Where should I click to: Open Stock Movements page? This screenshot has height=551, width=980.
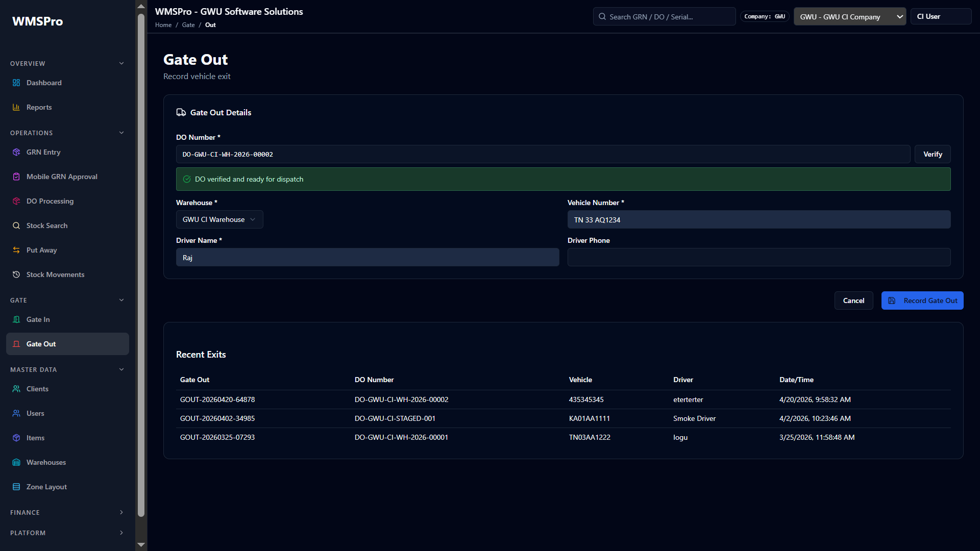tap(67, 274)
